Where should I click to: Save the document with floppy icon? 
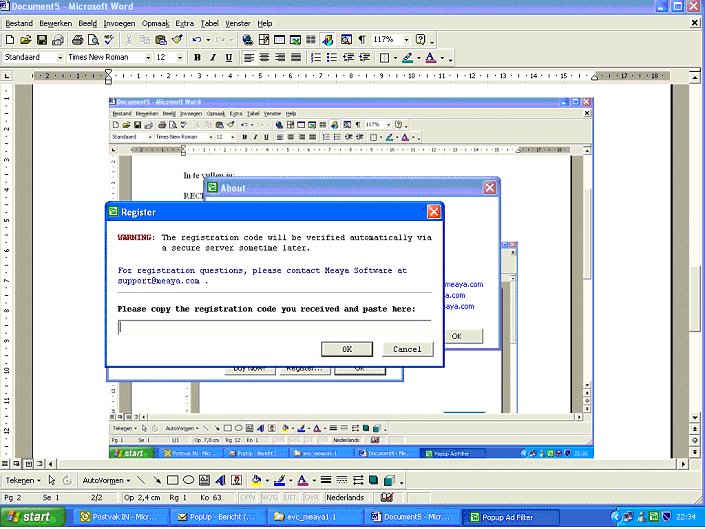[42, 40]
